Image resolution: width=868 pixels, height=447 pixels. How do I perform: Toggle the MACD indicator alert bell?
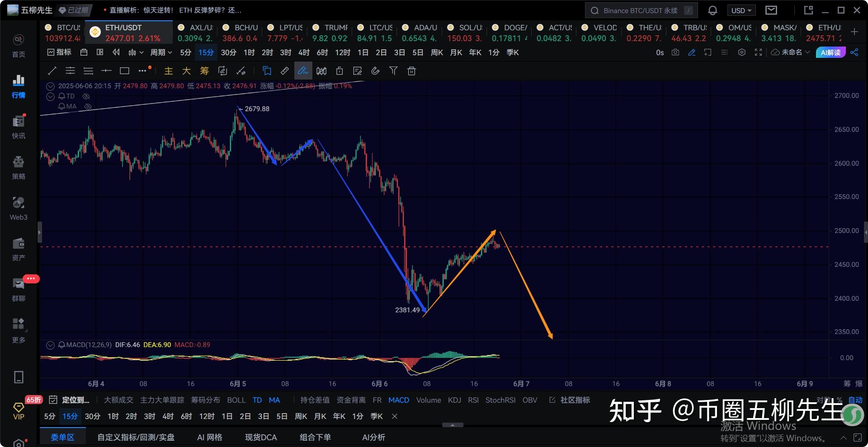click(x=61, y=345)
